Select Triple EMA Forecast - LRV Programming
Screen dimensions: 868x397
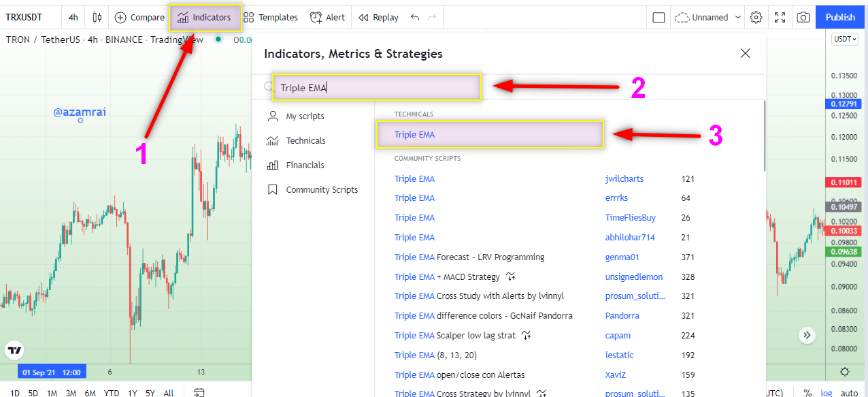click(469, 257)
